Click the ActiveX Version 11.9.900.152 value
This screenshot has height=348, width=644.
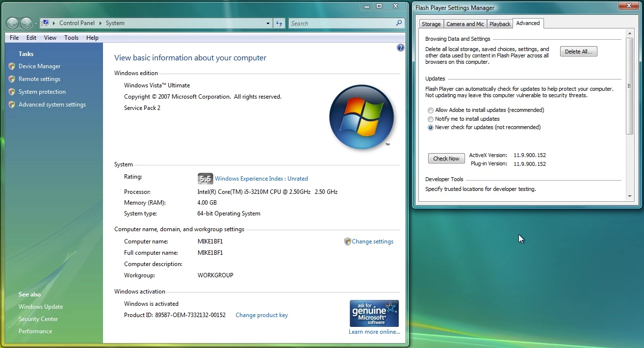click(530, 155)
